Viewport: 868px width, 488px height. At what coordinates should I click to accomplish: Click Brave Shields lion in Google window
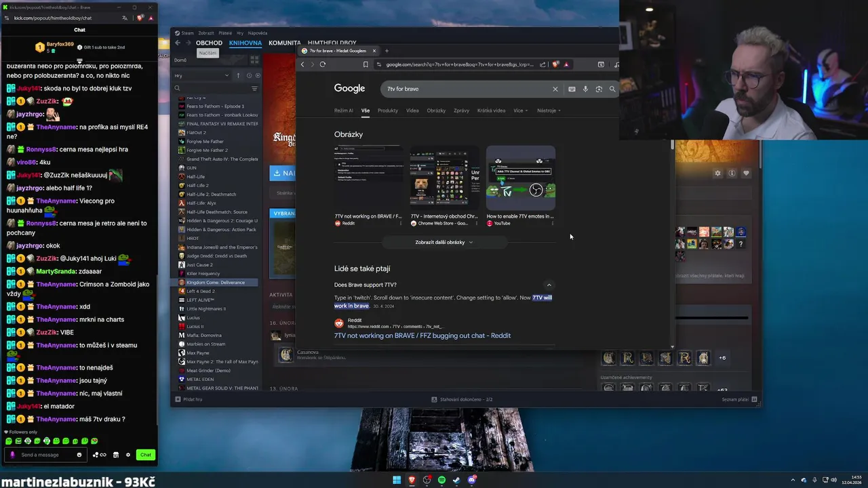pyautogui.click(x=556, y=64)
